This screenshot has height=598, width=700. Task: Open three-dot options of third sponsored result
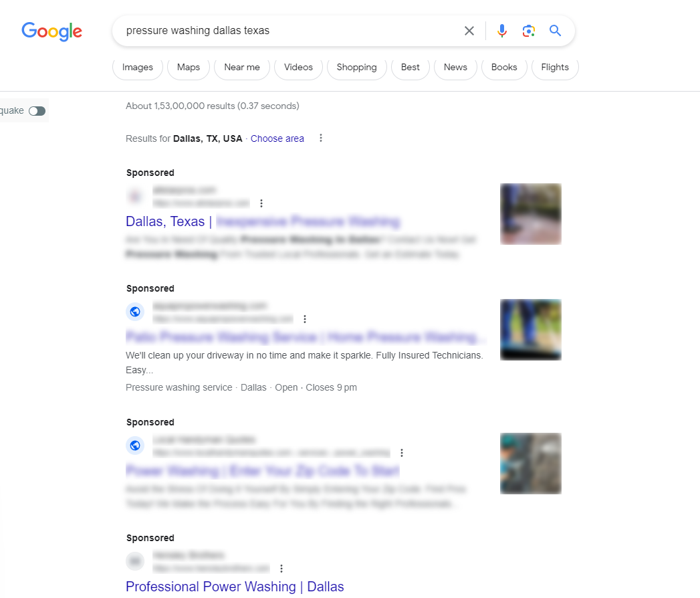point(402,453)
